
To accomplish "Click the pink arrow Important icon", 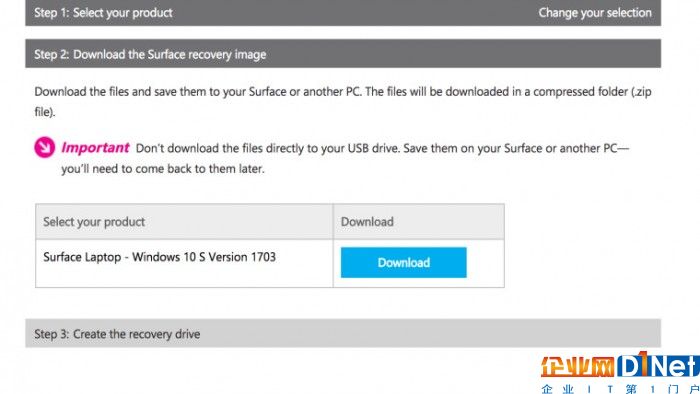I will click(45, 147).
